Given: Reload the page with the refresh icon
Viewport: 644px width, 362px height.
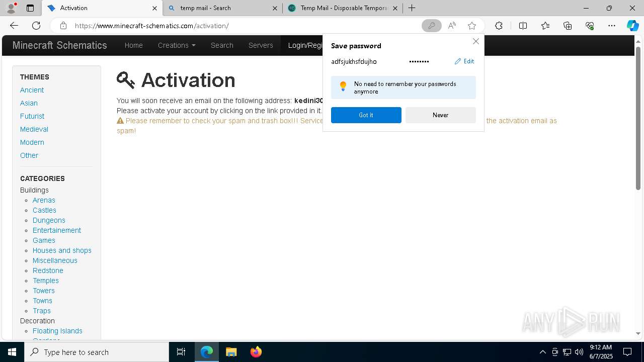Looking at the screenshot, I should (36, 26).
